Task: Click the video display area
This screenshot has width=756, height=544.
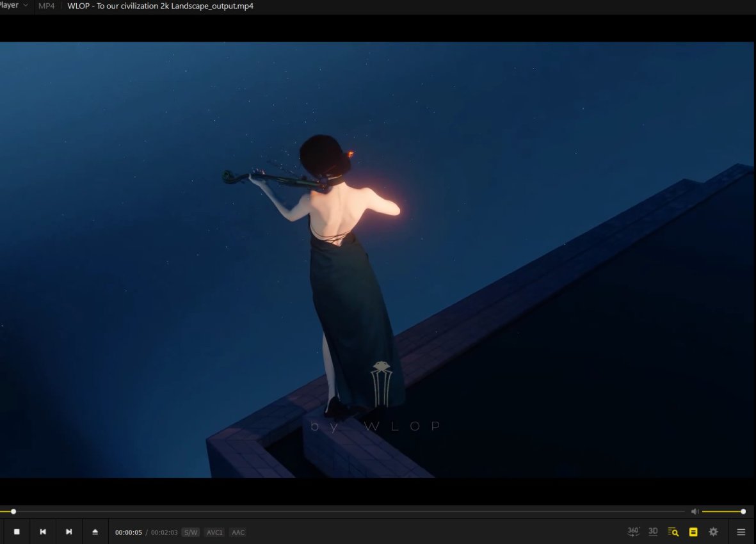Action: click(x=378, y=260)
